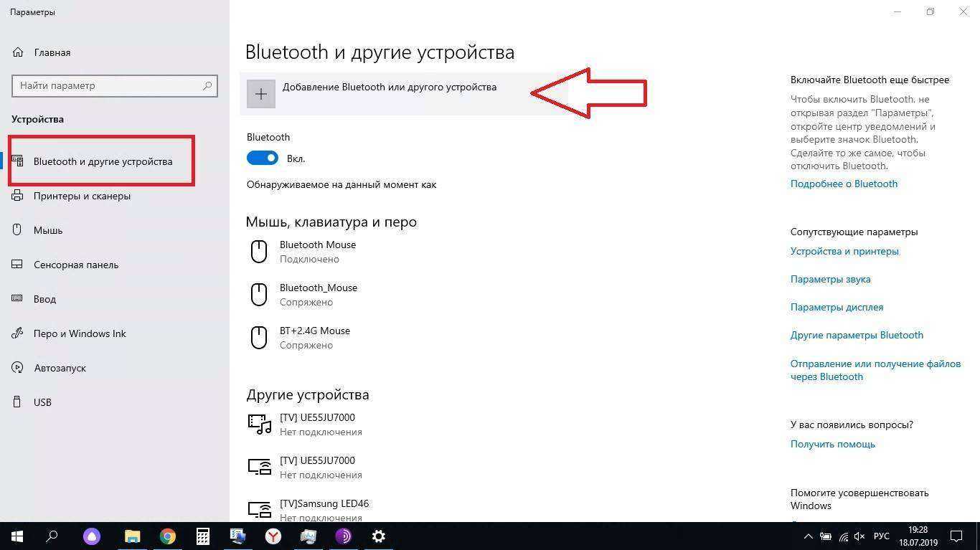Select the BT+2.4G Mouse device icon

point(259,338)
